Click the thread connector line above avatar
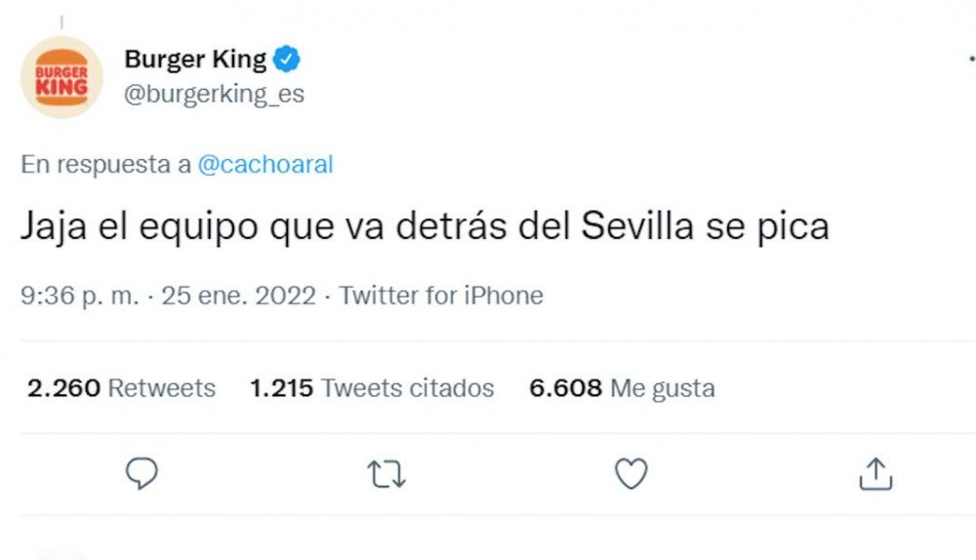976x560 pixels. [x=61, y=20]
